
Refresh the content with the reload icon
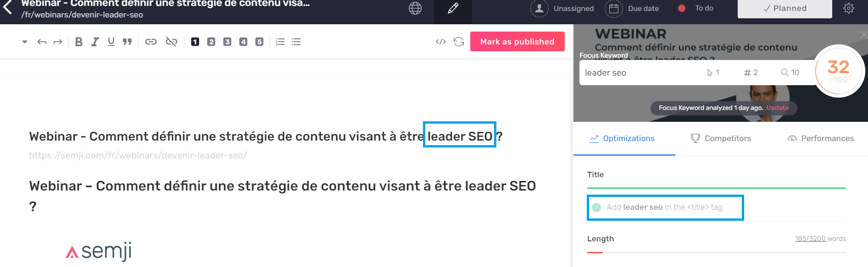[459, 42]
